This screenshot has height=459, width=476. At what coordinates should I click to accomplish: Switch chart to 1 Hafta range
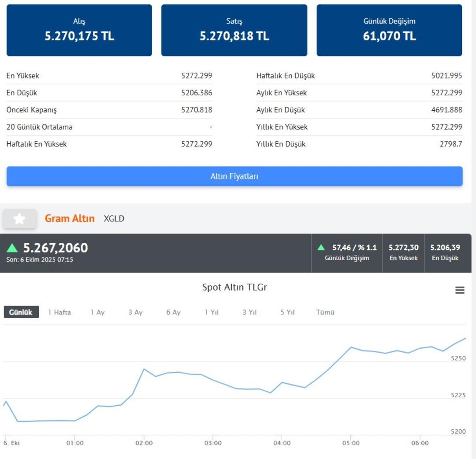pyautogui.click(x=59, y=312)
